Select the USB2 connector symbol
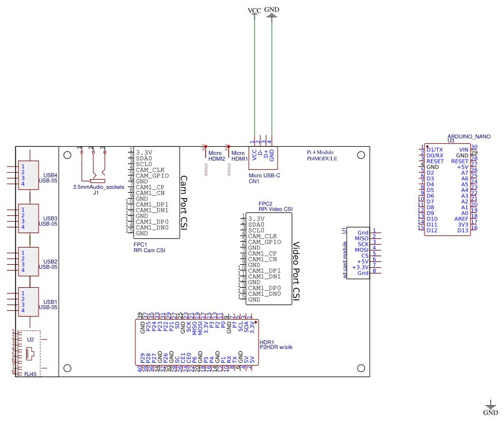The image size is (504, 422). [28, 262]
